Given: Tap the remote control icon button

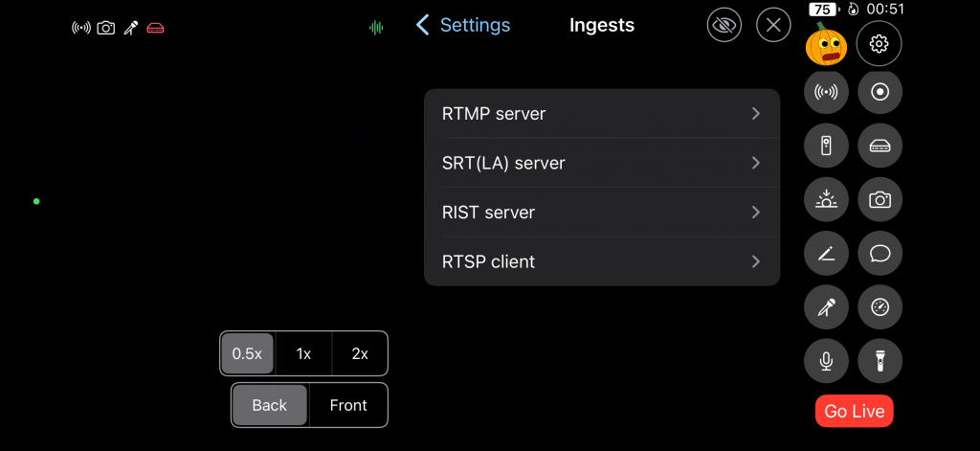Looking at the screenshot, I should pos(826,147).
